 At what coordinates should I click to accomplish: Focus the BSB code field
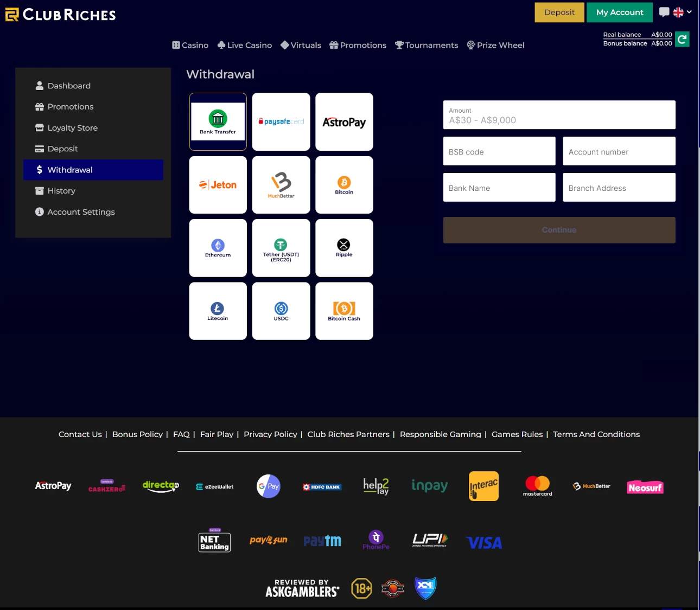click(499, 151)
